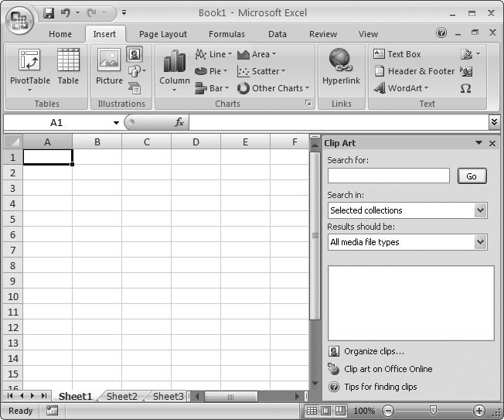The width and height of the screenshot is (504, 420).
Task: Insert a SmartArt graphic
Action: pyautogui.click(x=135, y=88)
